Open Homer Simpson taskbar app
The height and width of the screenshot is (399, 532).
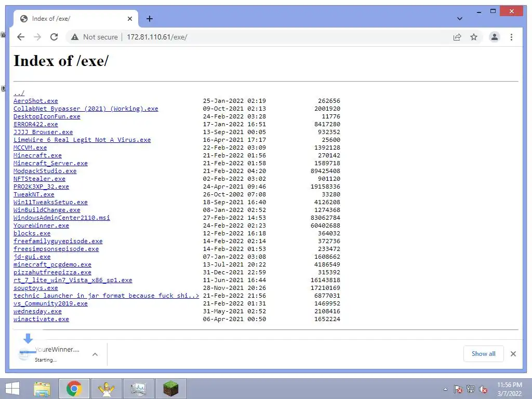click(106, 389)
